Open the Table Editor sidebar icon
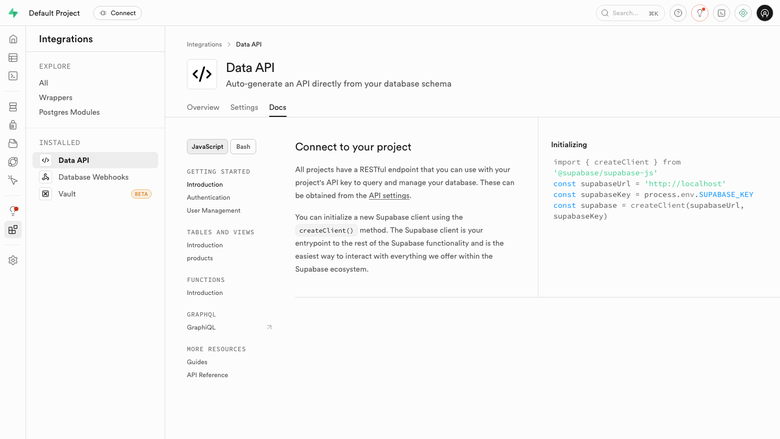This screenshot has width=780, height=439. 13,58
